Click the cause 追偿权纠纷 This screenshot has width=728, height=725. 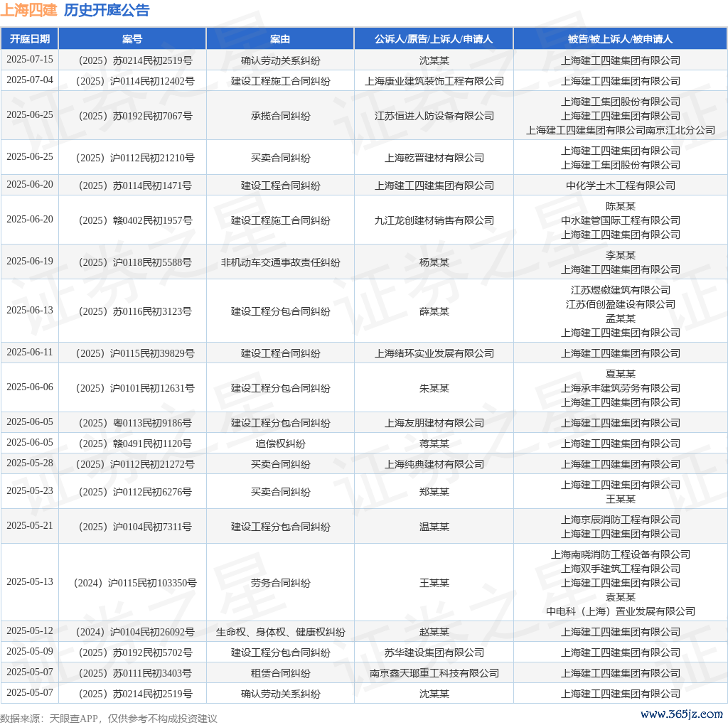tap(280, 444)
